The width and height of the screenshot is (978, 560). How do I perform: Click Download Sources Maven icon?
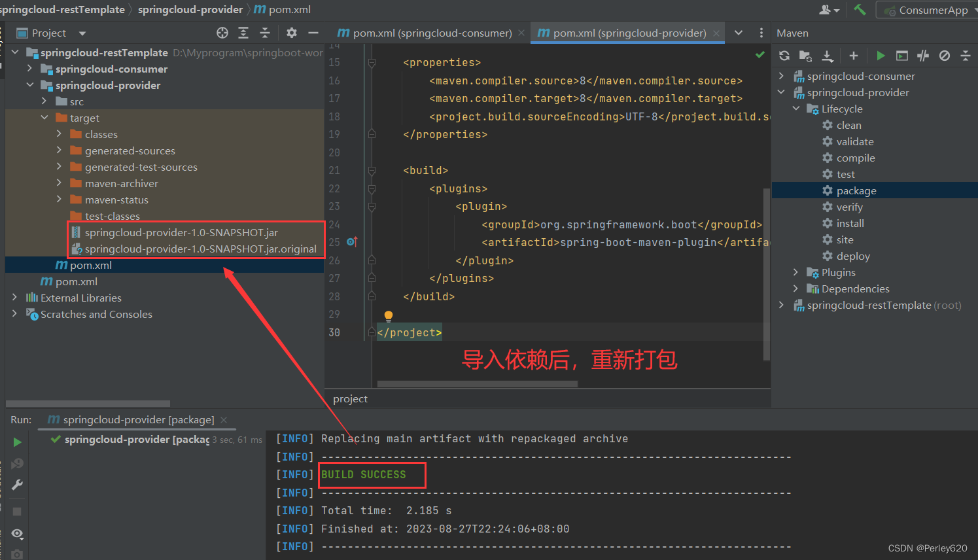(828, 56)
